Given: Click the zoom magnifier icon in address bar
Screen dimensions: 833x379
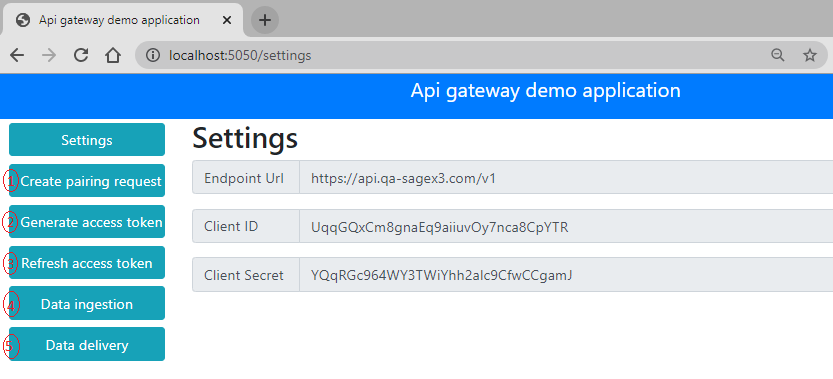Looking at the screenshot, I should pyautogui.click(x=778, y=55).
